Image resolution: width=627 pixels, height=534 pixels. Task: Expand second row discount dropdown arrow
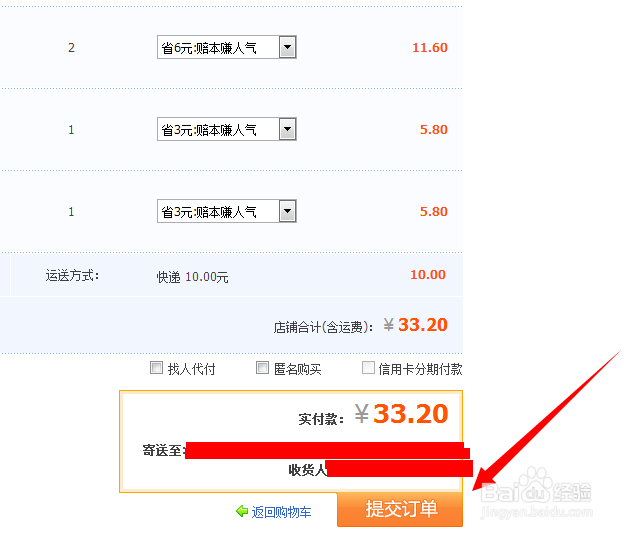(x=288, y=129)
